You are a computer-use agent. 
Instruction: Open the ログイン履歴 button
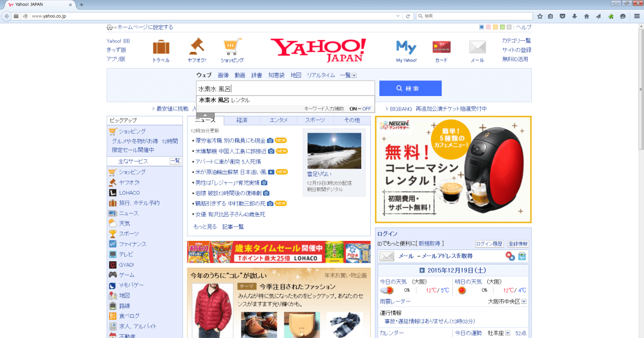point(489,244)
